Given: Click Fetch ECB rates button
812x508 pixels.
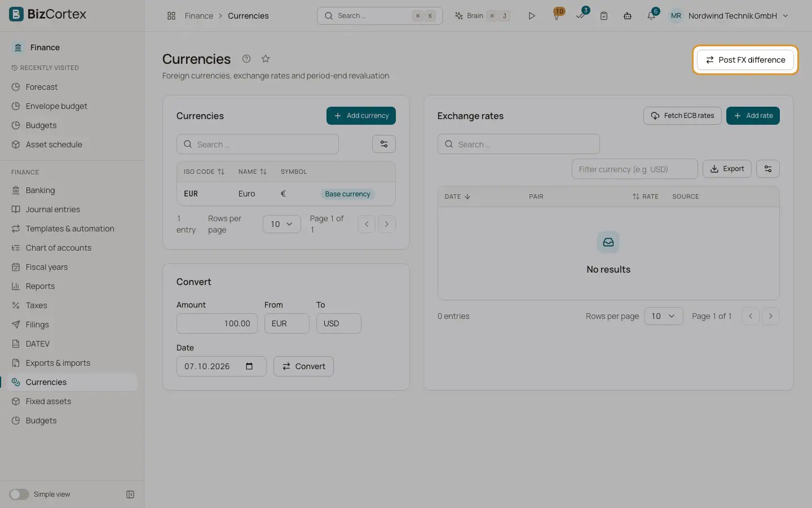Looking at the screenshot, I should (x=682, y=116).
